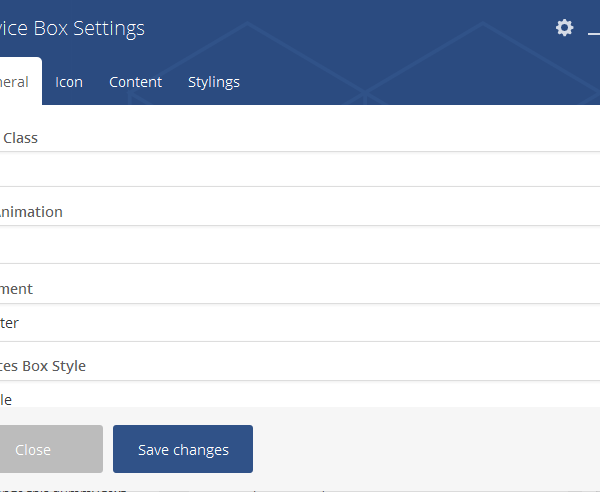Click the Services Box Style label

[x=43, y=366]
